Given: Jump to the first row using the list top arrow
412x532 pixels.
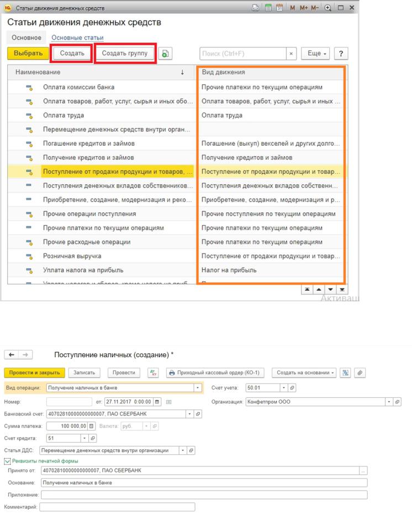Looking at the screenshot, I should pyautogui.click(x=307, y=289).
